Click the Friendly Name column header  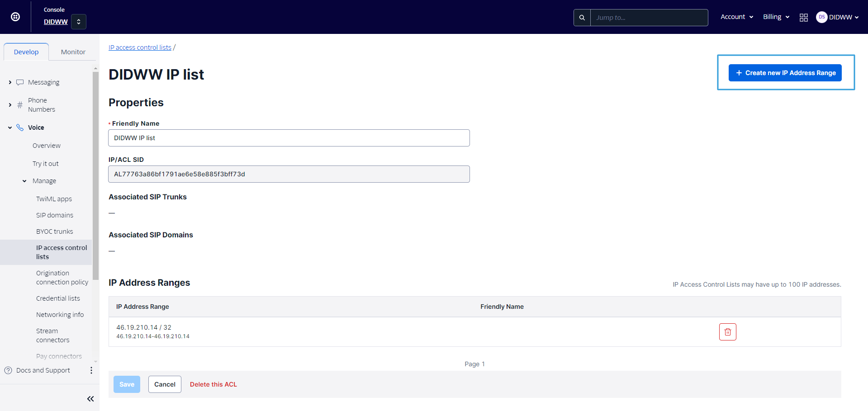click(502, 307)
